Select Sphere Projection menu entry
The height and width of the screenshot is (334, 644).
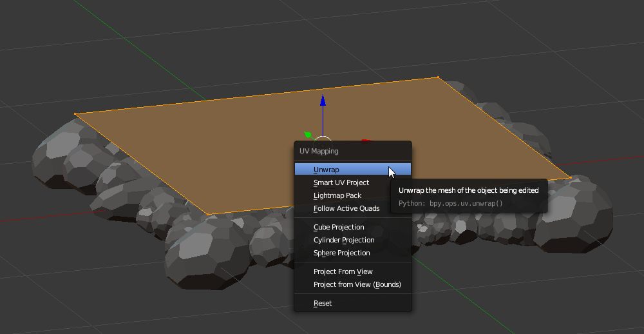(341, 253)
